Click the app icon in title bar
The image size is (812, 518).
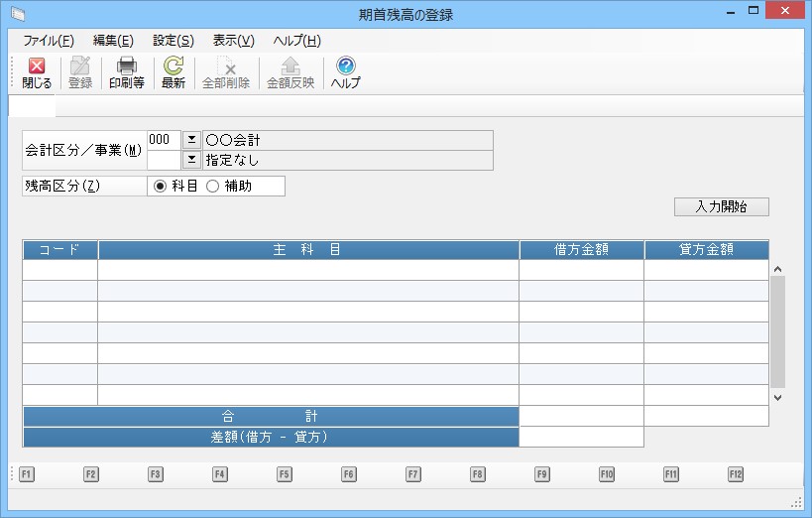18,14
